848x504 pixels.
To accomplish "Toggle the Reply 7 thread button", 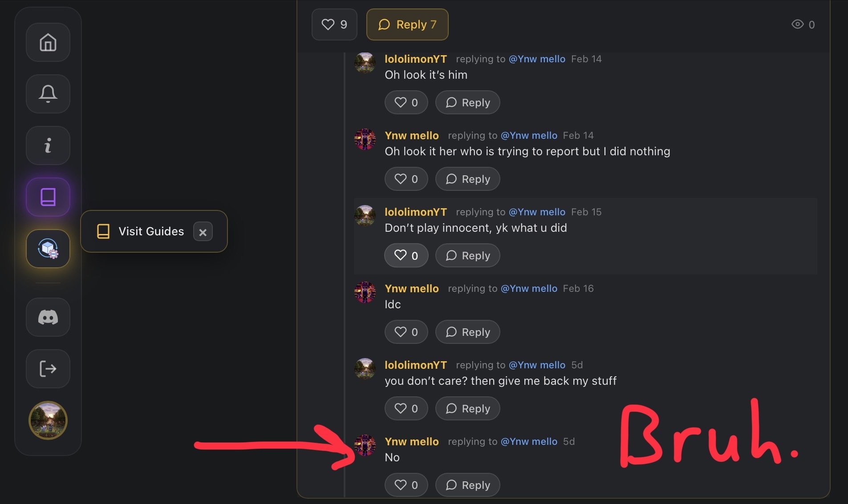I will click(x=407, y=24).
